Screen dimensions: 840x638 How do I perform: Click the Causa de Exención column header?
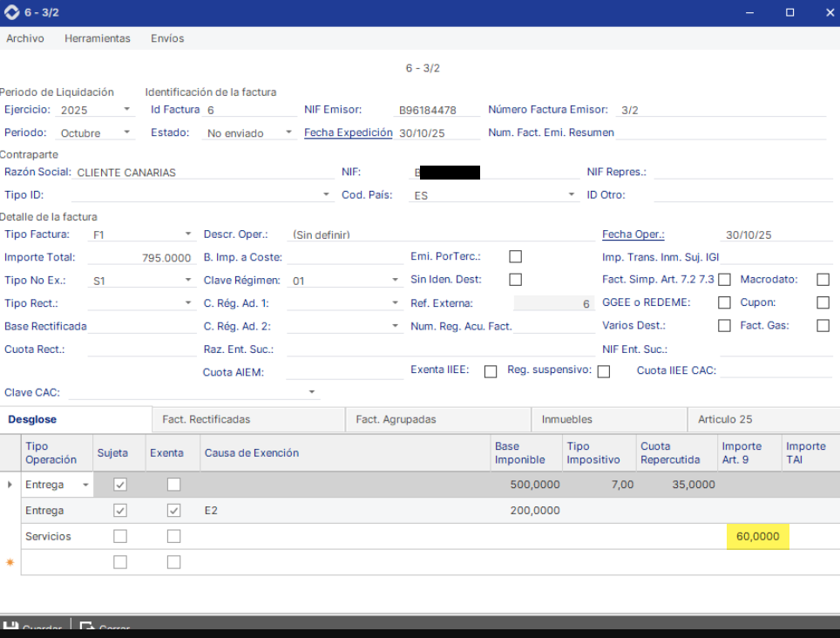[346, 453]
